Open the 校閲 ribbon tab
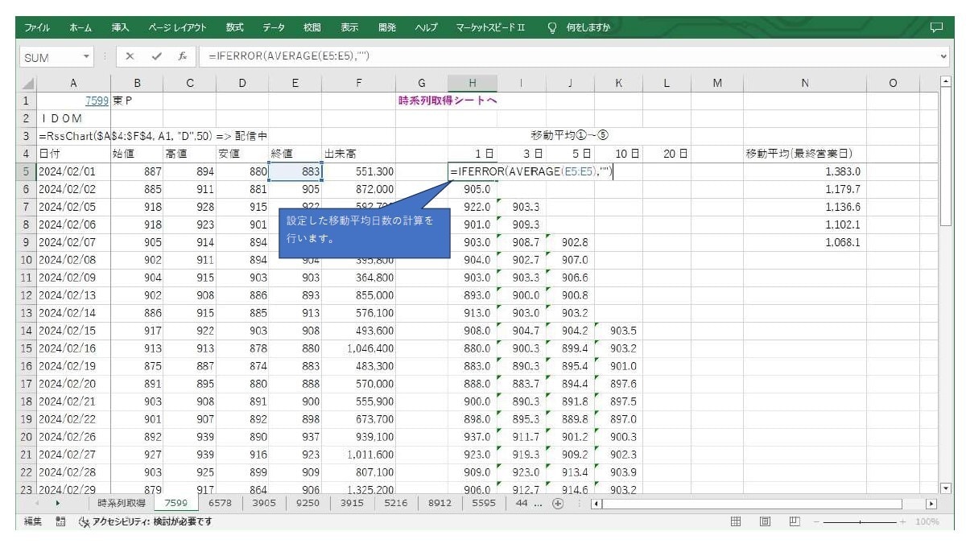This screenshot has height=560, width=966. tap(312, 27)
